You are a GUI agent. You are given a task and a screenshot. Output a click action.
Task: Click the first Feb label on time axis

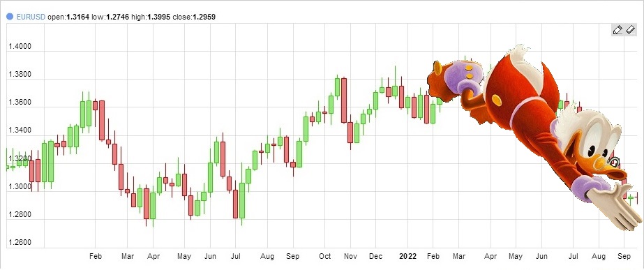96,257
